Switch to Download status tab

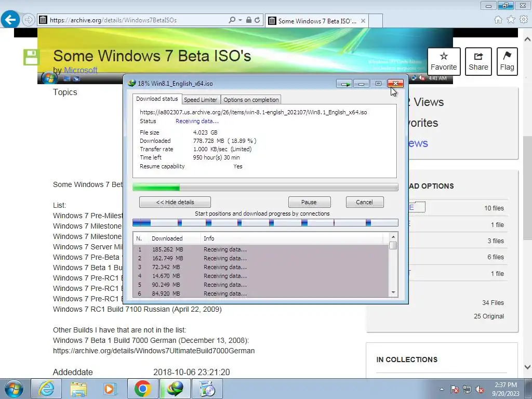(x=157, y=99)
